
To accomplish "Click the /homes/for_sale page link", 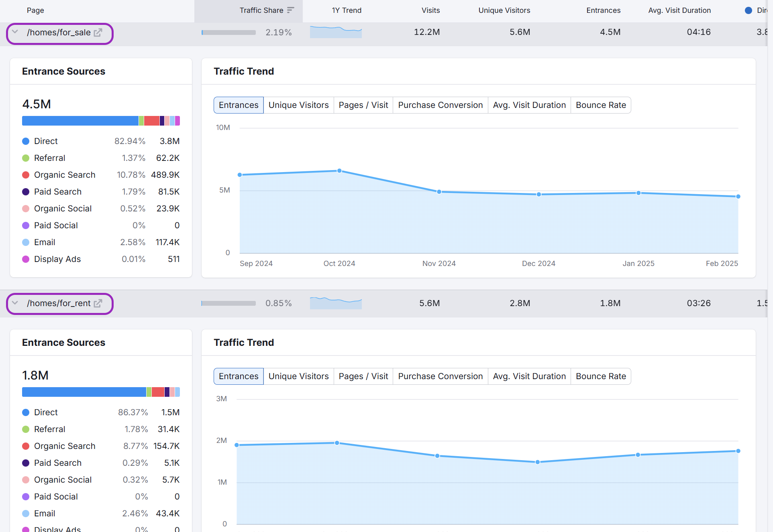I will [x=59, y=32].
